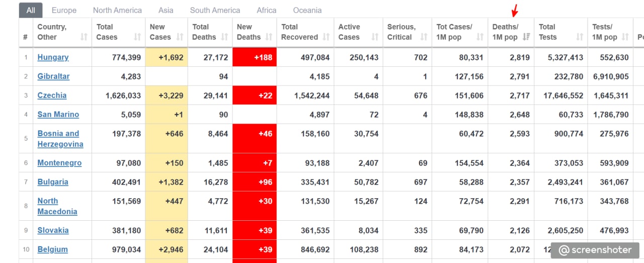Sort by Country, Other column arrows

point(84,37)
